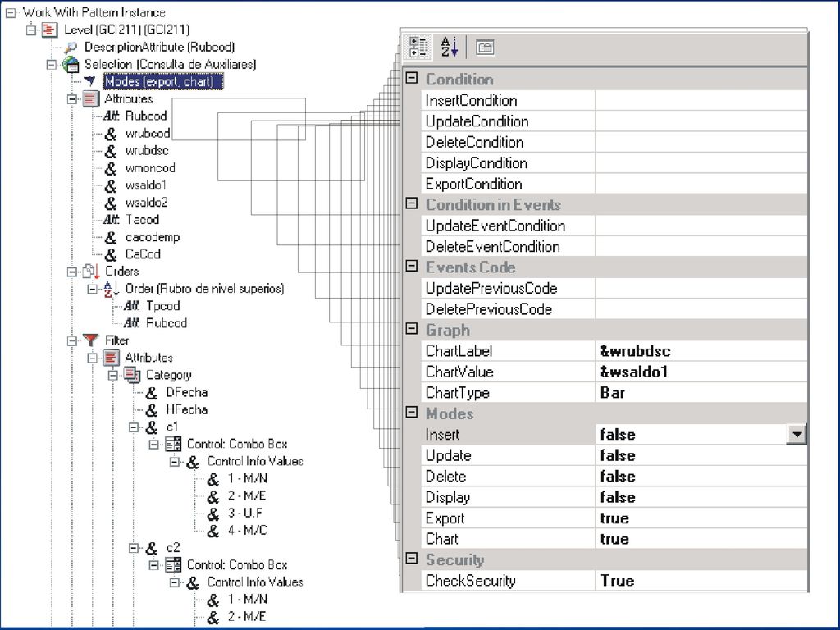Click the A-Z sort icon beside Order node
Viewport: 840px width, 630px height.
[111, 289]
